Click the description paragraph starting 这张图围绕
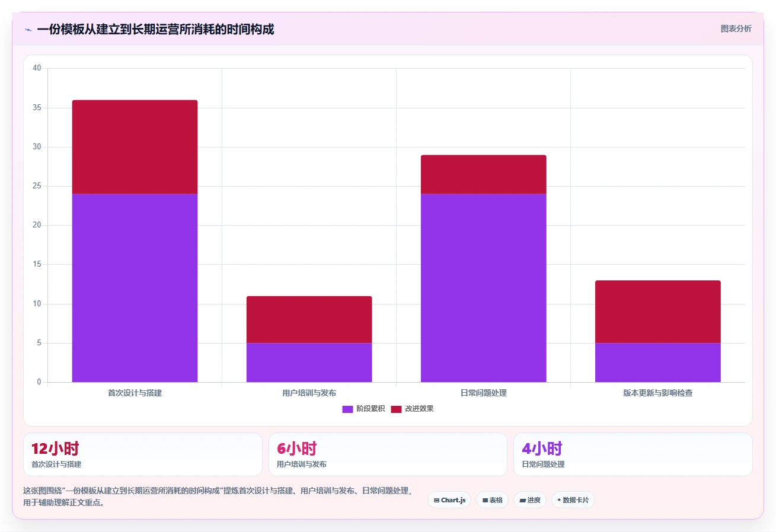 click(217, 496)
